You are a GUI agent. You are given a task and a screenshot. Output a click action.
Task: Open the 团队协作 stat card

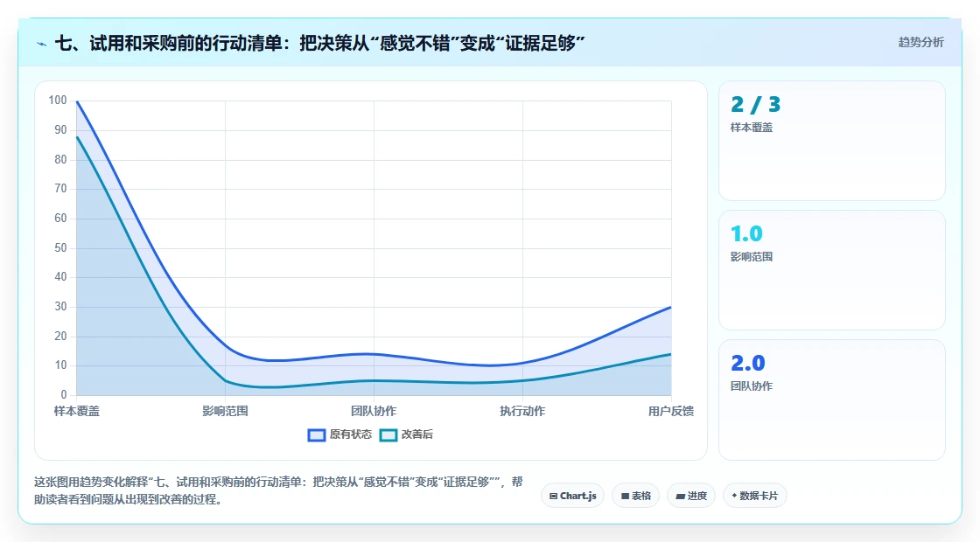point(832,400)
